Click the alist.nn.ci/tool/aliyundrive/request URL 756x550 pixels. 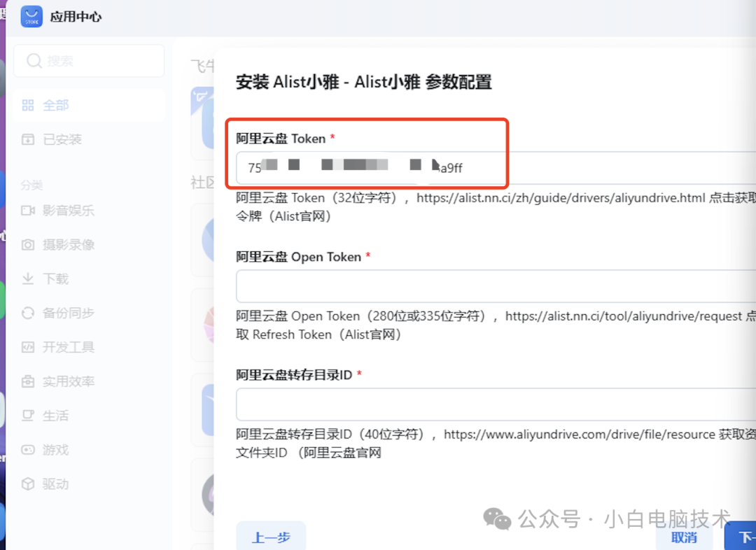pos(624,316)
